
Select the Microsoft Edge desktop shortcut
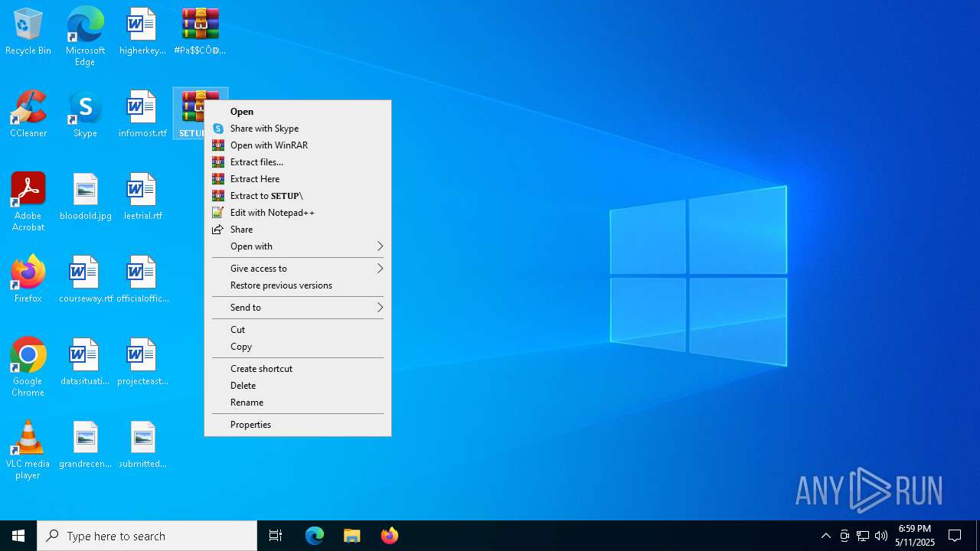click(85, 37)
